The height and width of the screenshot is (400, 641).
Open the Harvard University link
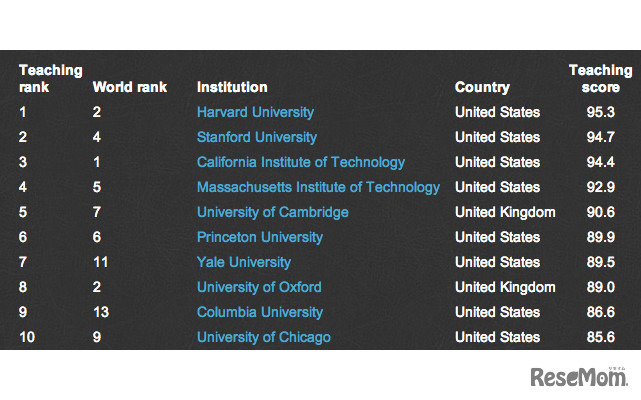point(255,112)
